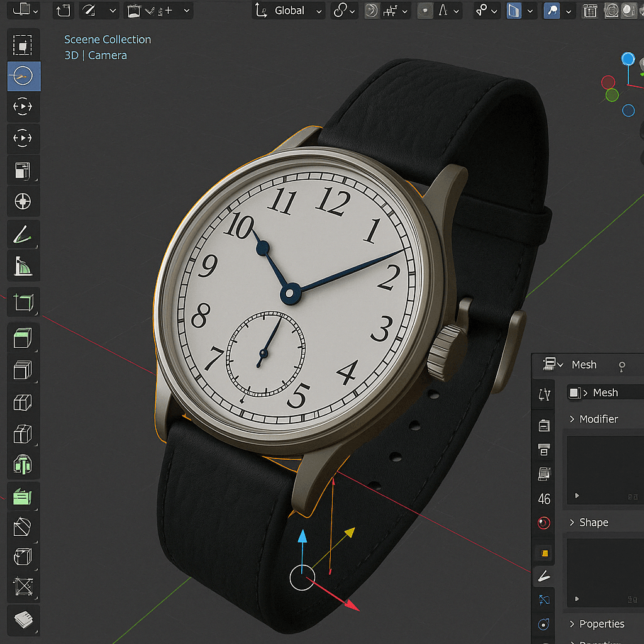Click the blue Z axis gizmo ball
644x644 pixels.
pyautogui.click(x=628, y=59)
